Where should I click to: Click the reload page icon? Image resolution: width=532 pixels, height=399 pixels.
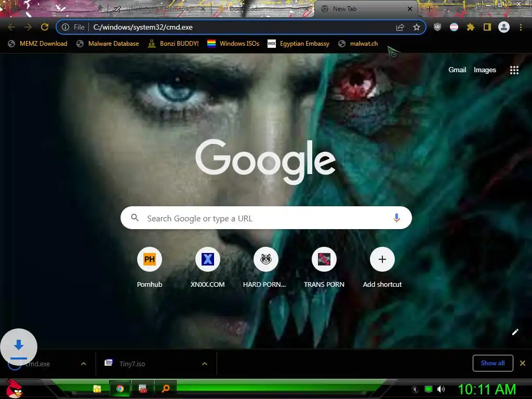pos(45,27)
